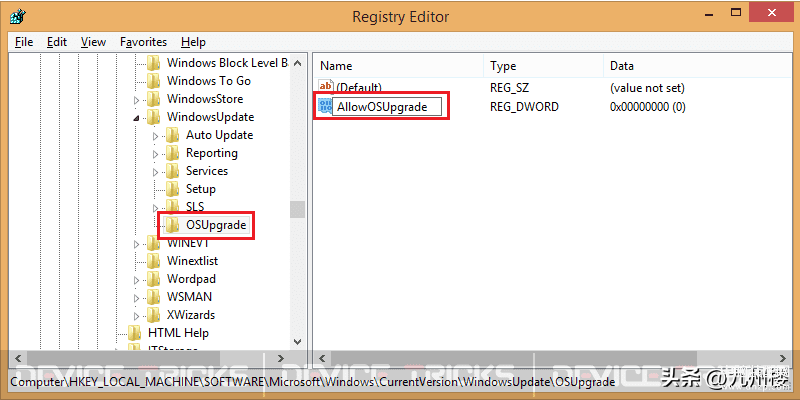800x400 pixels.
Task: Expand the WSMAN registry key
Action: [x=137, y=297]
